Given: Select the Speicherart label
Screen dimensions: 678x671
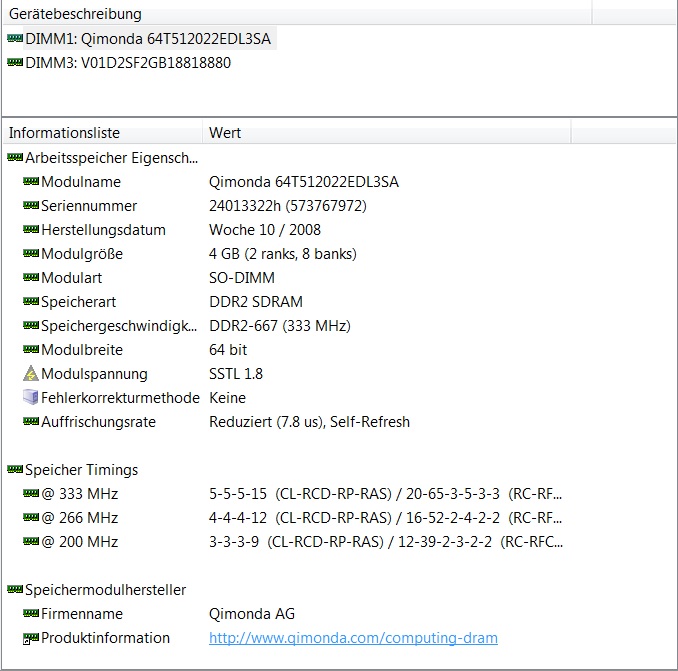Looking at the screenshot, I should coord(78,301).
